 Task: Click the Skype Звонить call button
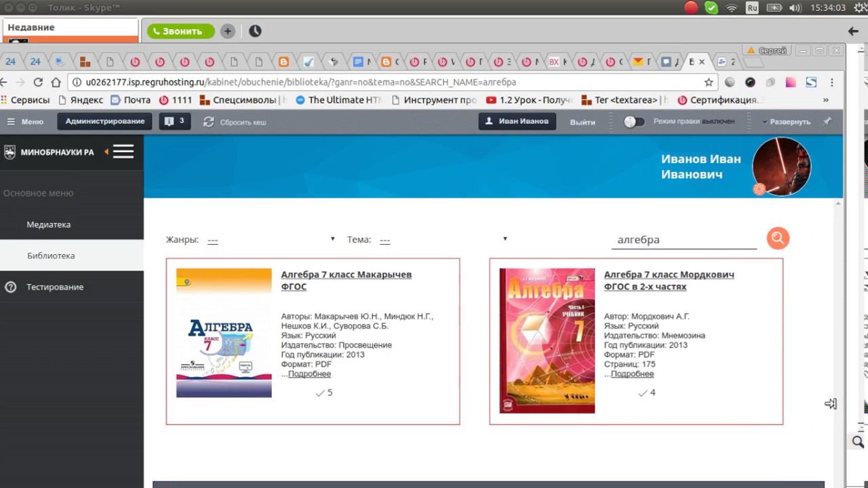181,31
